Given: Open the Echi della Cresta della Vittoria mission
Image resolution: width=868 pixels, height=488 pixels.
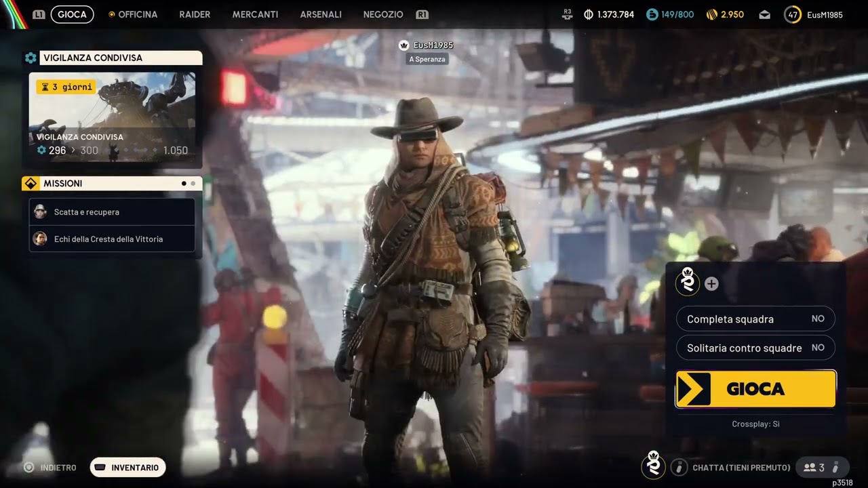Looking at the screenshot, I should tap(112, 239).
